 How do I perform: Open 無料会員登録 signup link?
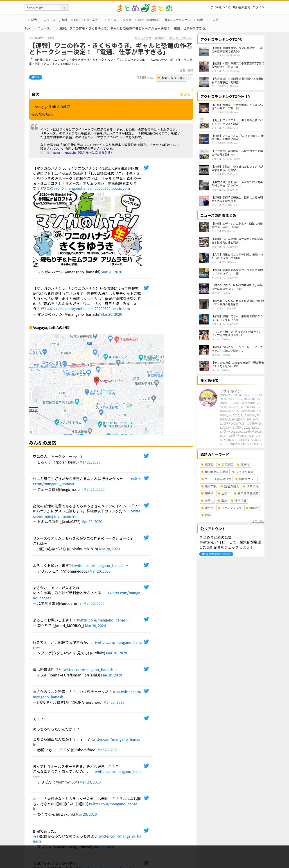coord(242,7)
